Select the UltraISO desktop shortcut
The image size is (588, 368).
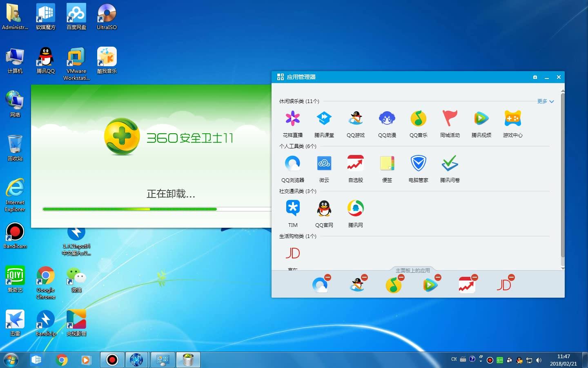107,17
